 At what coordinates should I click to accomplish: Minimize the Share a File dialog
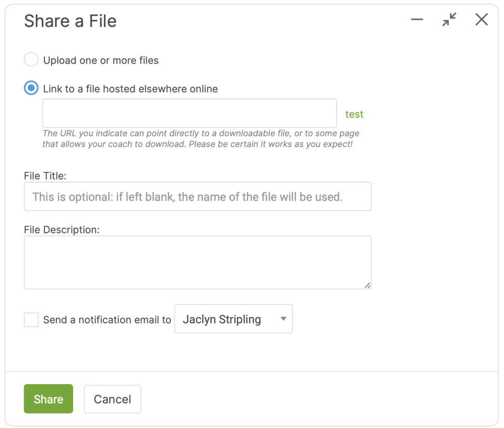coord(417,19)
